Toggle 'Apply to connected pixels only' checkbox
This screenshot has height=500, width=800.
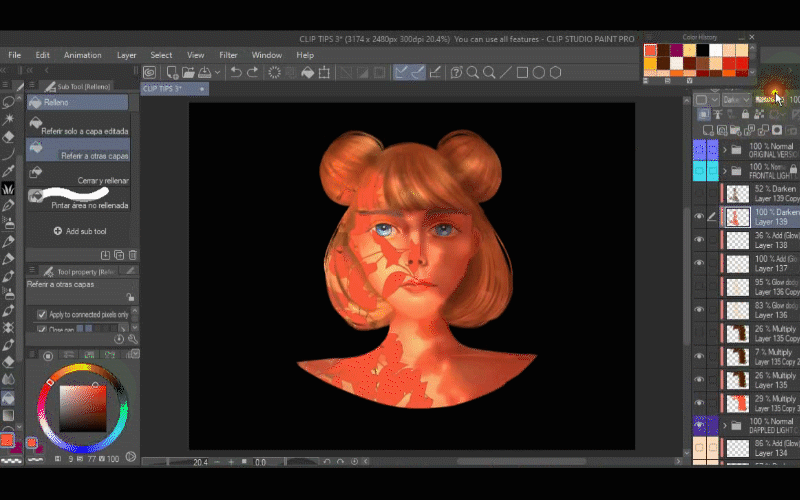(42, 314)
